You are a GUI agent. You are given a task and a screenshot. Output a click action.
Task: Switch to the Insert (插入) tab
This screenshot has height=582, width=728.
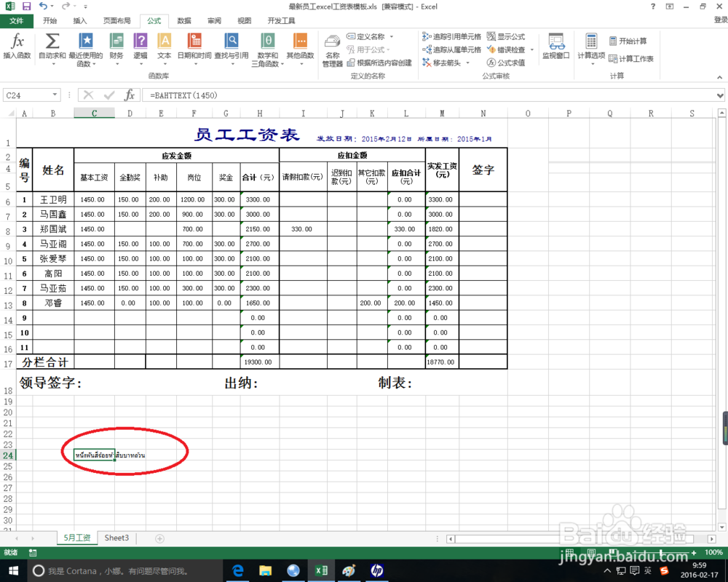tap(80, 20)
